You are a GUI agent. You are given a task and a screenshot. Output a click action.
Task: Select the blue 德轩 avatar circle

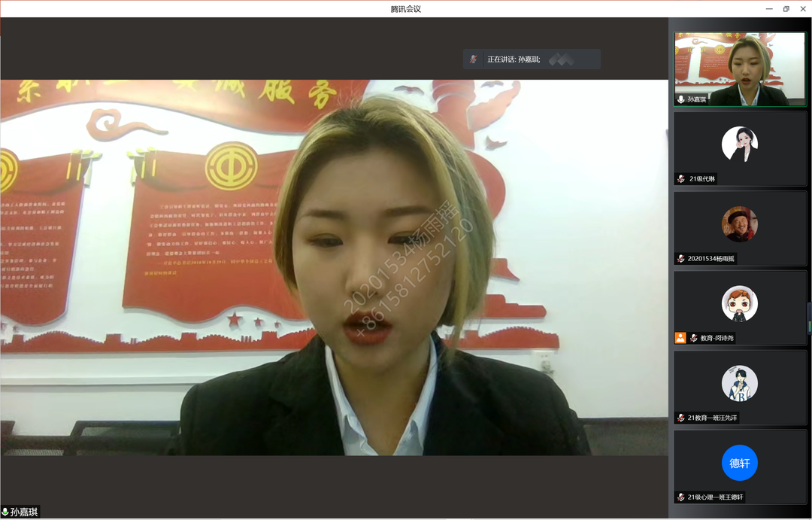(x=740, y=463)
